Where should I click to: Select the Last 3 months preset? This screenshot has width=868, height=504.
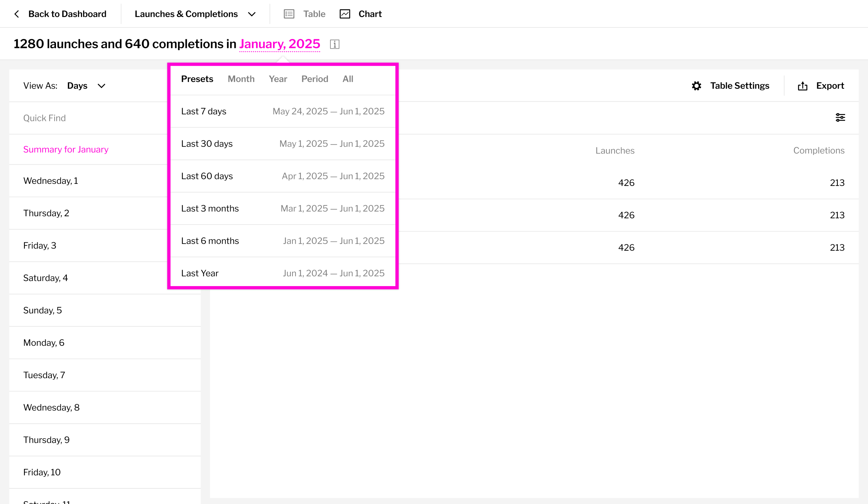tap(283, 208)
